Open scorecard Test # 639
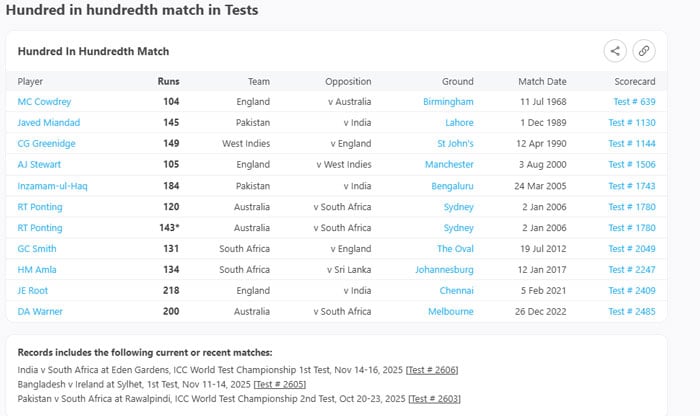Viewport: 700px width, 416px height. coord(633,102)
